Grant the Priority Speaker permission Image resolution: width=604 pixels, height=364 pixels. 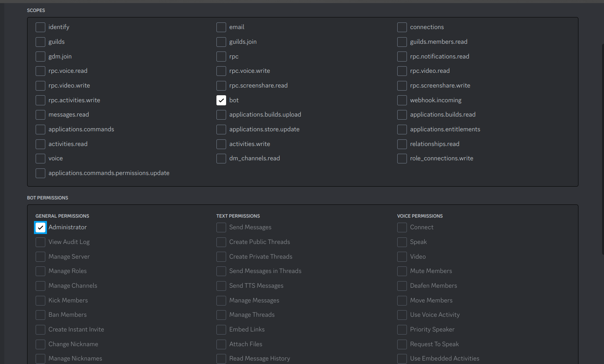point(402,330)
